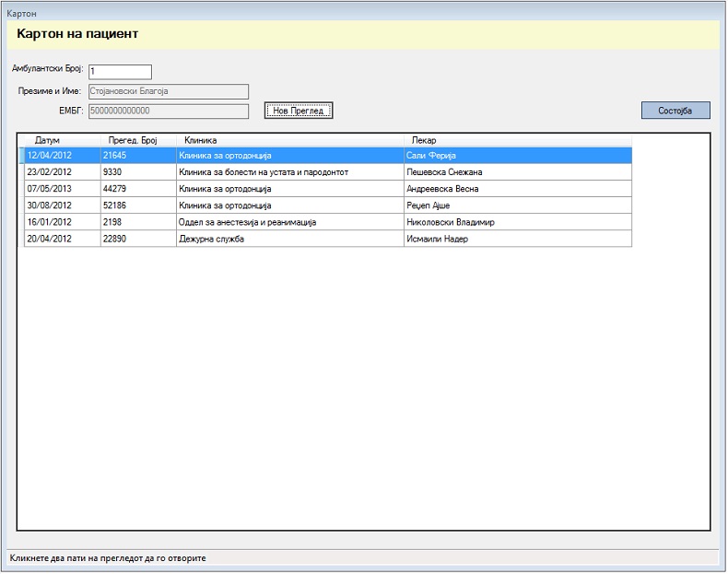Sort by the Преглед. Број column header

138,140
